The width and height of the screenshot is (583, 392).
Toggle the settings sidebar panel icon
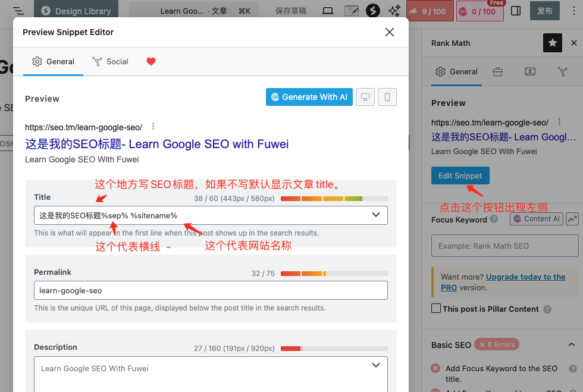[x=516, y=11]
